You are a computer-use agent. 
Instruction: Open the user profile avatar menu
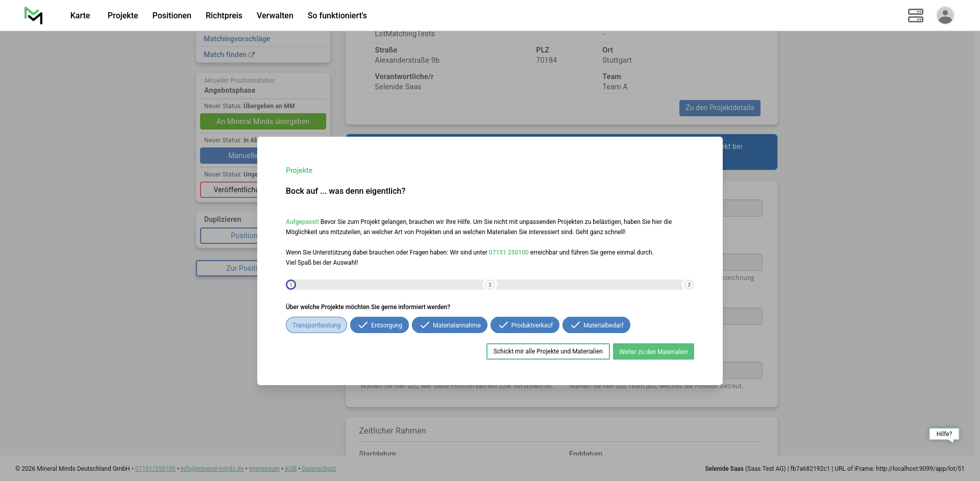point(945,15)
